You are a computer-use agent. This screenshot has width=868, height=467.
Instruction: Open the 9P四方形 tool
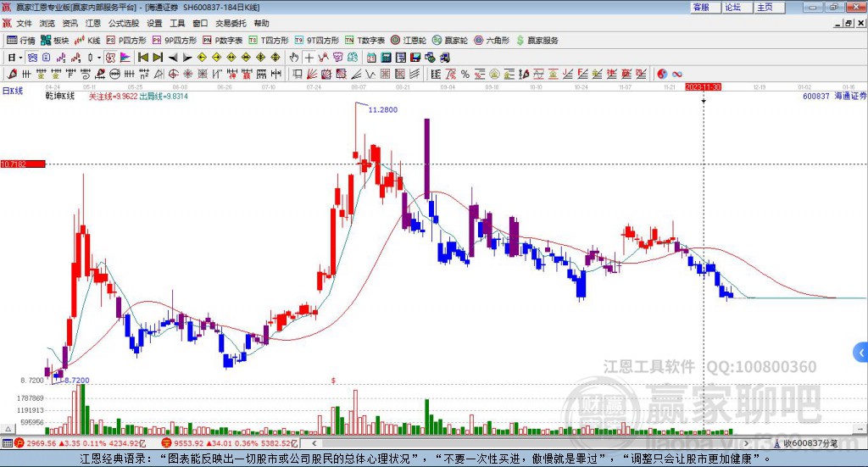175,41
